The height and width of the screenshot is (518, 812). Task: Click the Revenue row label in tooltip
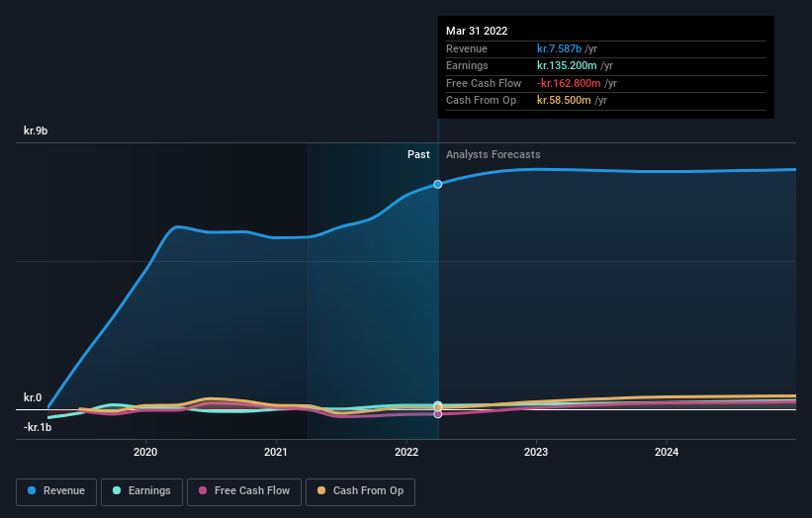coord(467,48)
